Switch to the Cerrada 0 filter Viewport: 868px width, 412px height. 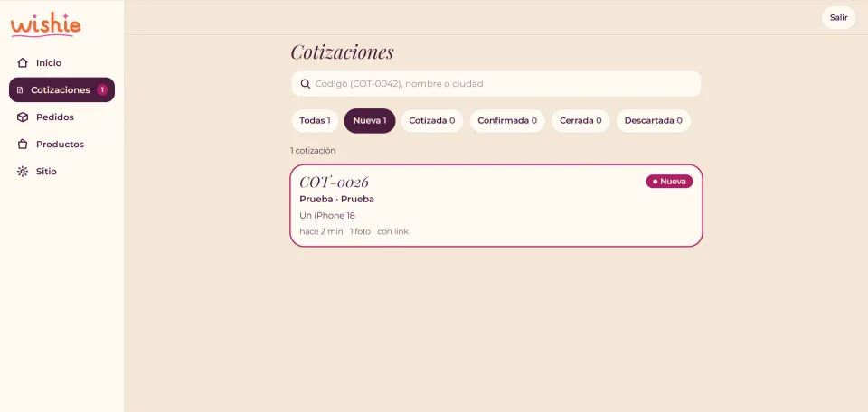580,120
